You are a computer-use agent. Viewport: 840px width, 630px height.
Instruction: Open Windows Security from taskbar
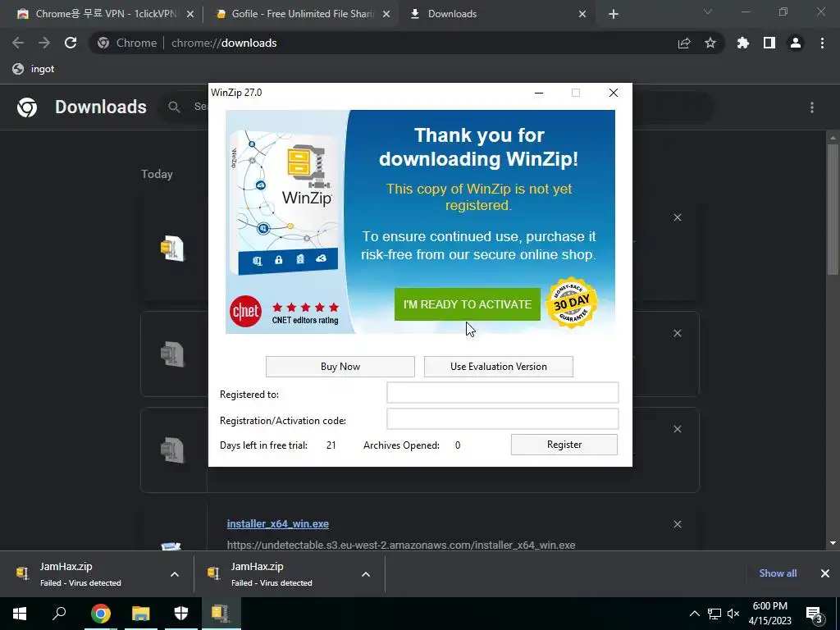pyautogui.click(x=181, y=614)
